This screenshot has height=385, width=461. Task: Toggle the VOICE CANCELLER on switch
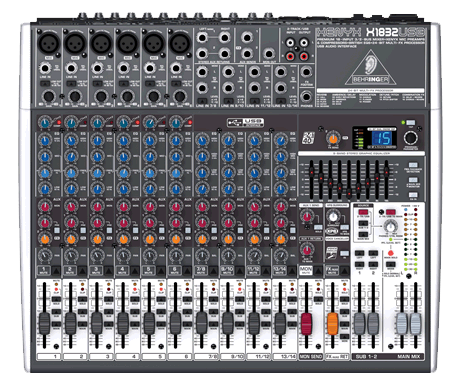tap(344, 253)
